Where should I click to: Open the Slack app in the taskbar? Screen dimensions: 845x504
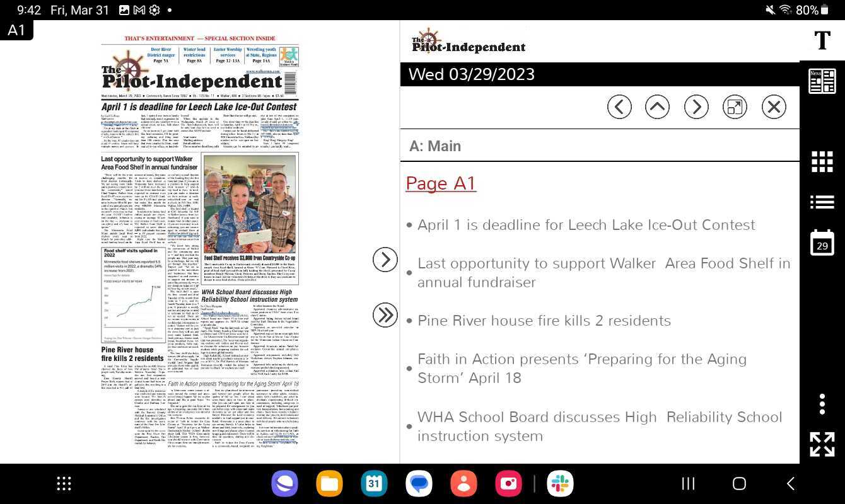pos(560,484)
